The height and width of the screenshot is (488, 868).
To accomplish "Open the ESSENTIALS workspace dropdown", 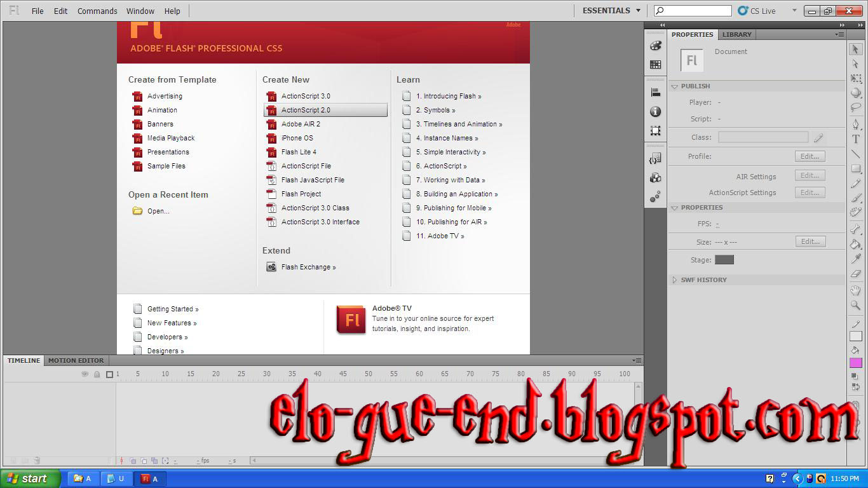I will point(611,11).
